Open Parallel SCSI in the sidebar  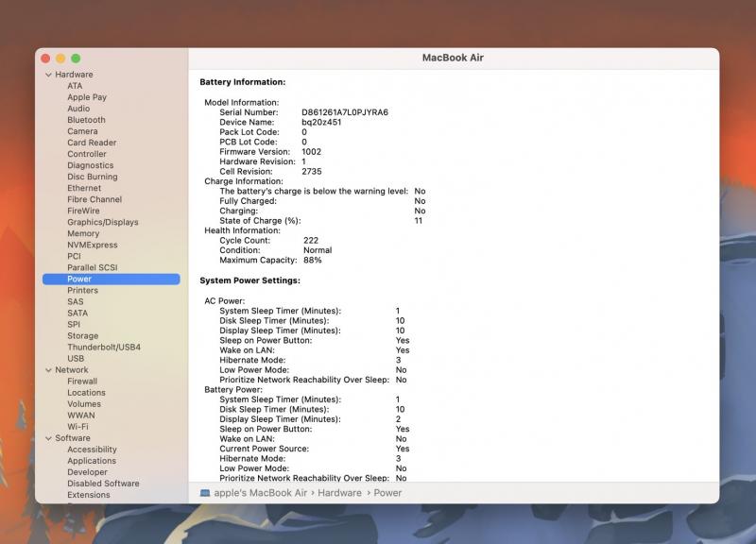(92, 267)
